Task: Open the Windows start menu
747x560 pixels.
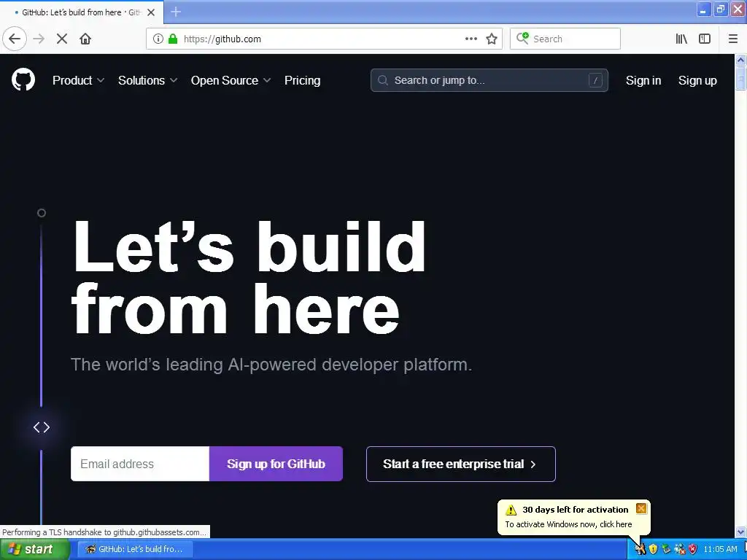Action: [34, 549]
